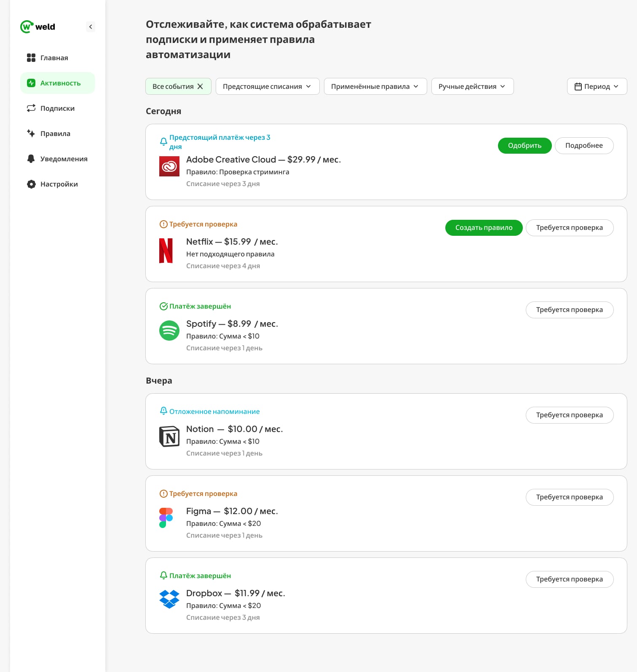Click the Все события filter chip
The image size is (637, 672).
[x=178, y=86]
